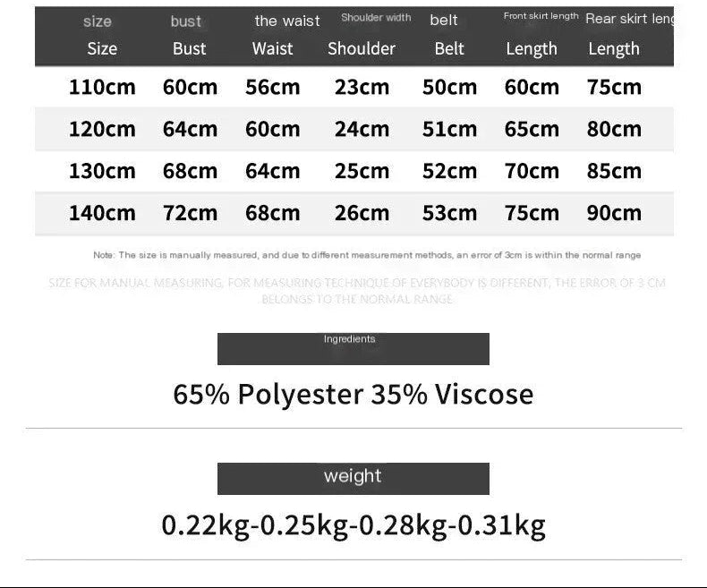Click the Shoulder column header
Image resolution: width=707 pixels, height=588 pixels.
(362, 48)
